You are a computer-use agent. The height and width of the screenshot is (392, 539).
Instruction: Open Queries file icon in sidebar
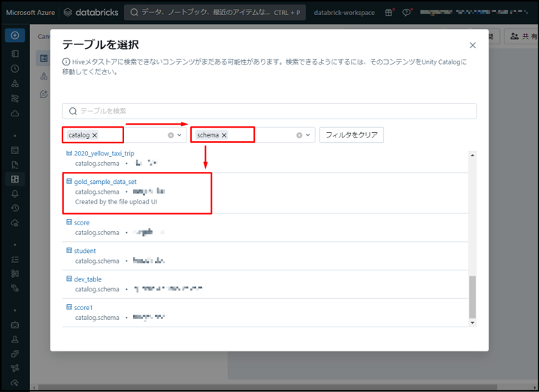point(15,164)
